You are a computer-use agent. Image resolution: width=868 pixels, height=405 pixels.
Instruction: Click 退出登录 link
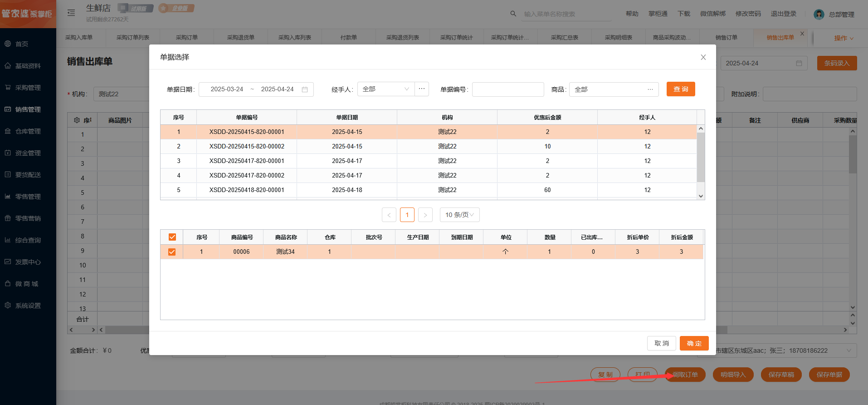coord(784,14)
